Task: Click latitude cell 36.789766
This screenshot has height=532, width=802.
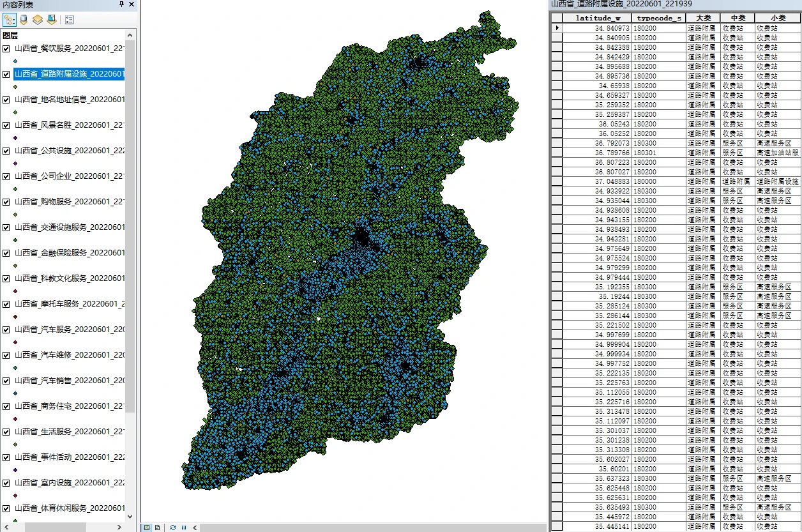Action: tap(597, 153)
